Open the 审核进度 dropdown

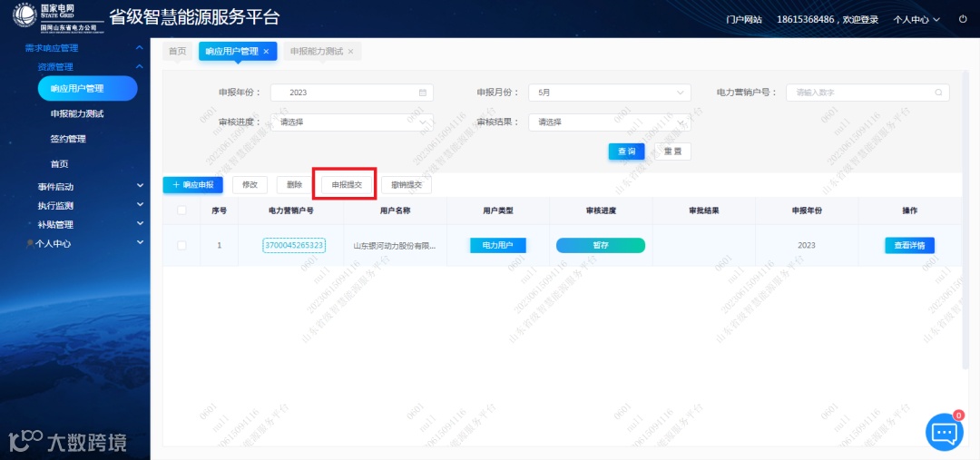[x=352, y=122]
